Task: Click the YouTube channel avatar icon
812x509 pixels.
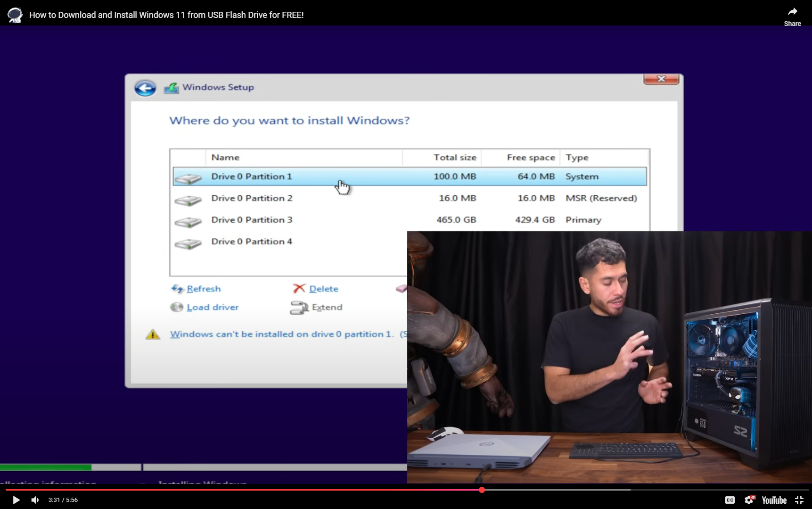Action: click(x=15, y=15)
